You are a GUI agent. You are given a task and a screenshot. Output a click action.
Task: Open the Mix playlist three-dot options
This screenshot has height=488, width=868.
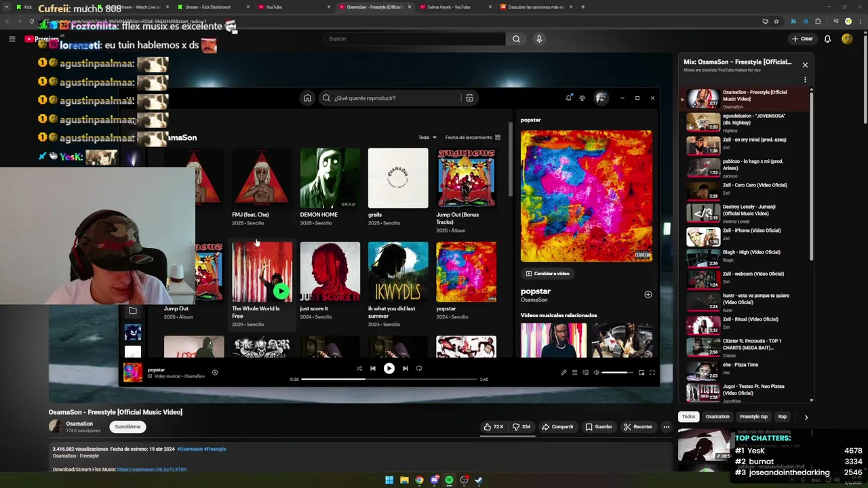pos(805,79)
